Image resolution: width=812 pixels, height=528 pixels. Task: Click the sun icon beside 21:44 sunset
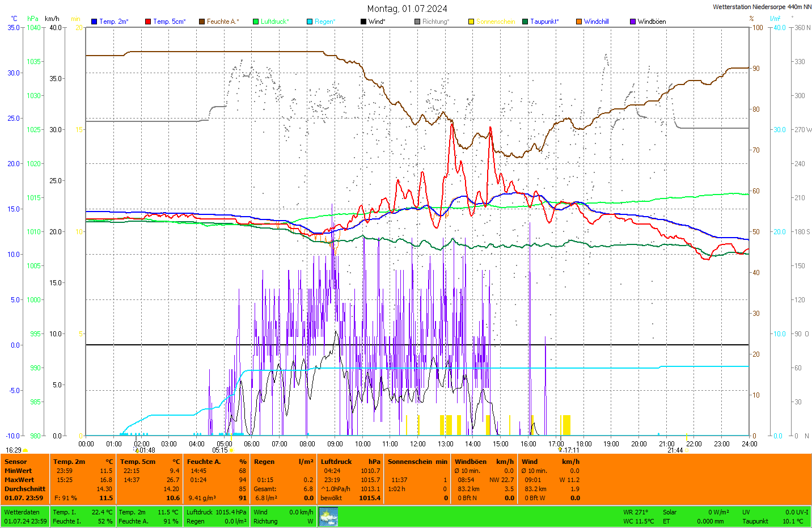[686, 450]
